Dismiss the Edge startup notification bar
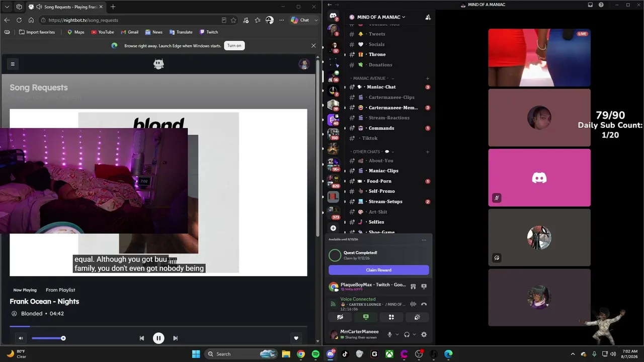 coord(313,45)
